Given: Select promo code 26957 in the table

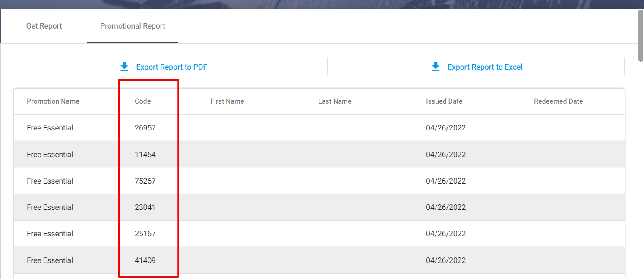Looking at the screenshot, I should tap(145, 128).
